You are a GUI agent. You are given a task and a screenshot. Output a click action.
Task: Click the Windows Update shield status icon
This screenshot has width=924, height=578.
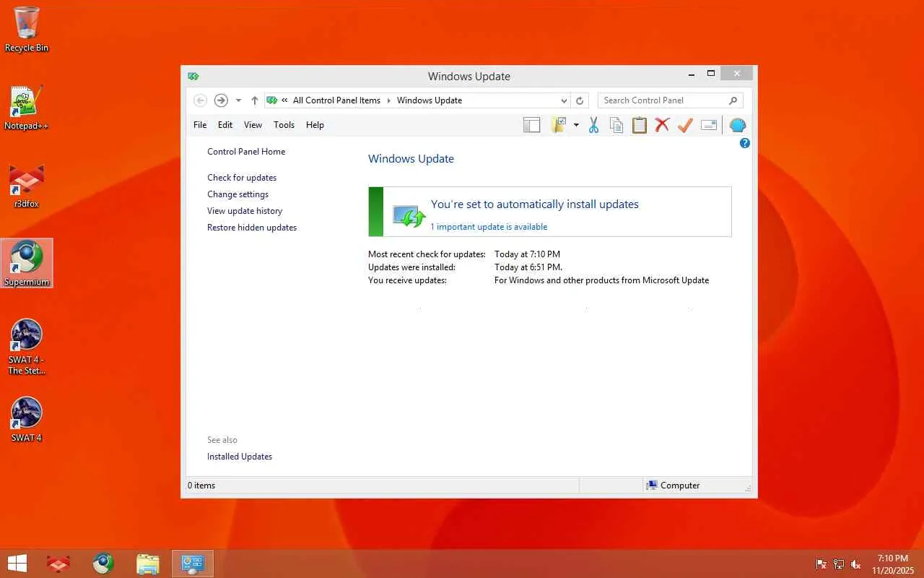(x=409, y=215)
